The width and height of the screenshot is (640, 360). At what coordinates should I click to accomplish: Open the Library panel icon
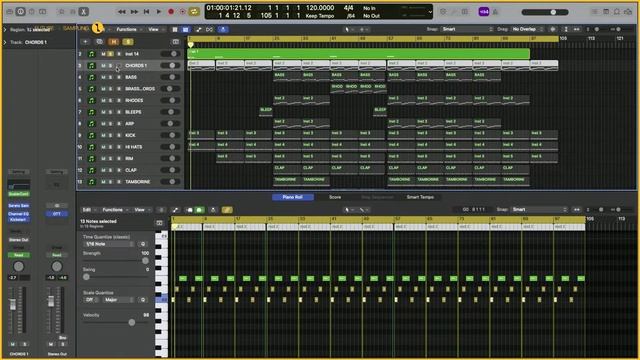coord(9,11)
